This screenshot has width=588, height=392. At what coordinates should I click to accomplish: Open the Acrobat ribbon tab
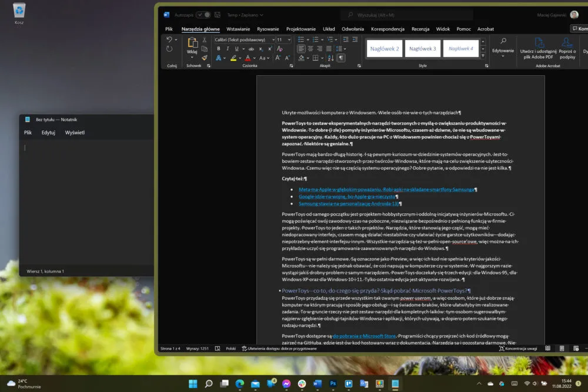click(x=485, y=29)
